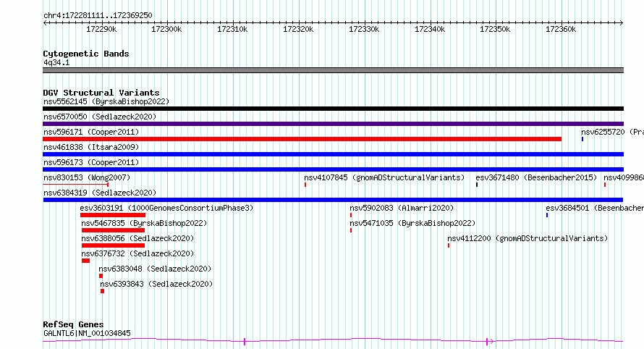Image resolution: width=644 pixels, height=349 pixels.
Task: Click the nsv6388056 (Sedlazeck2020) label
Action: (x=137, y=238)
